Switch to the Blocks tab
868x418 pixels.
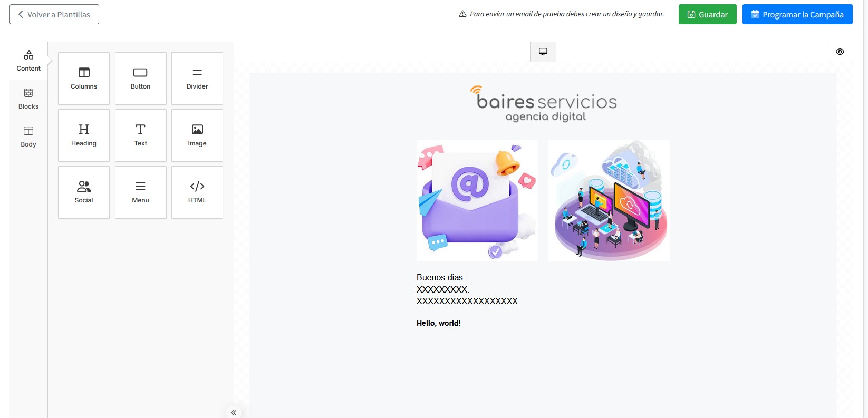tap(28, 99)
